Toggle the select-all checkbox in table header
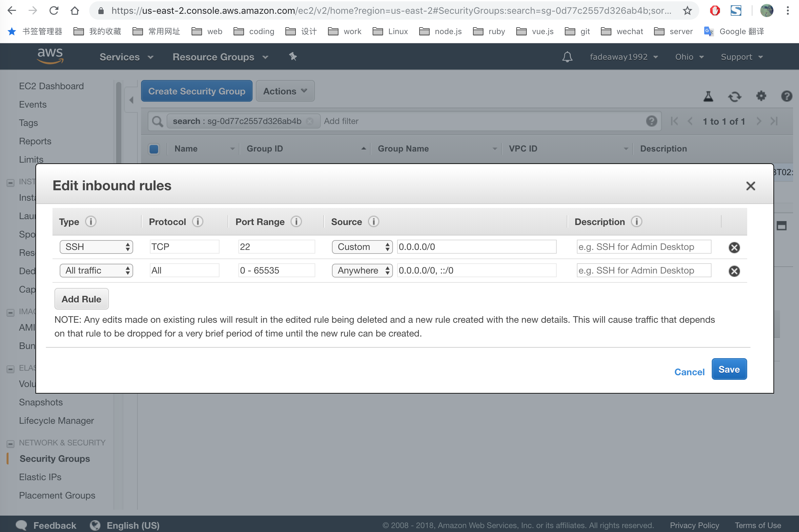The width and height of the screenshot is (799, 532). 154,149
